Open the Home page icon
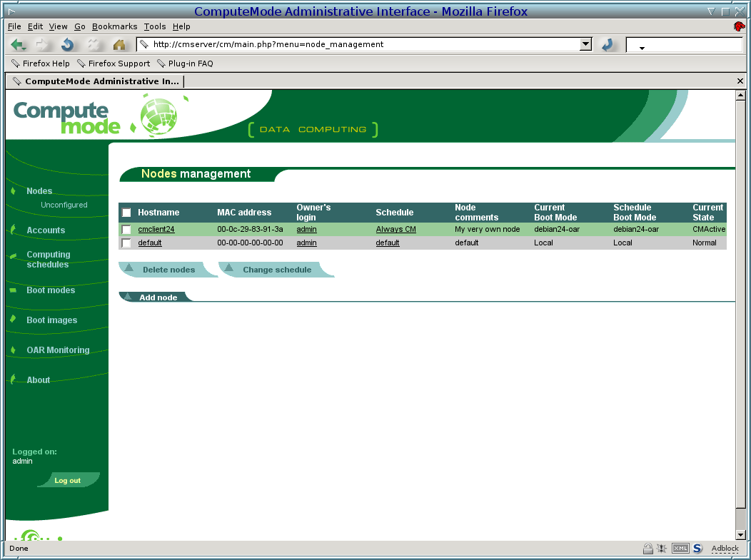 pyautogui.click(x=119, y=44)
